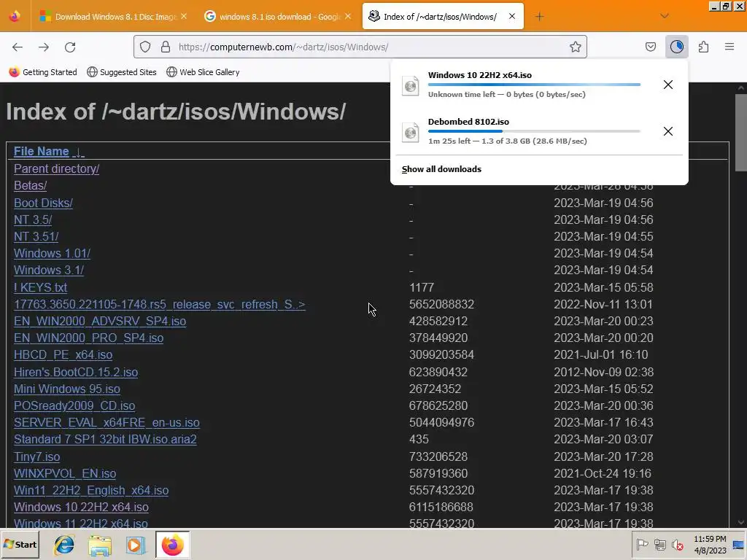The width and height of the screenshot is (747, 560).
Task: Open the Windows Start menu
Action: click(20, 544)
